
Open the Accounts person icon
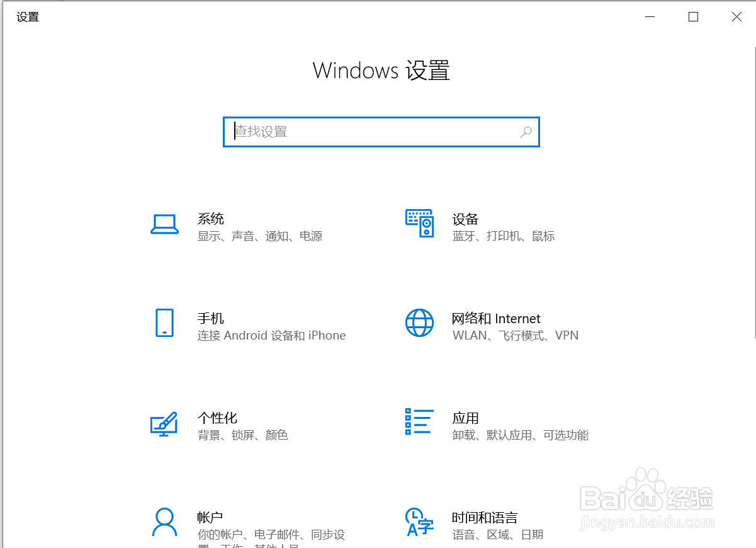(164, 522)
